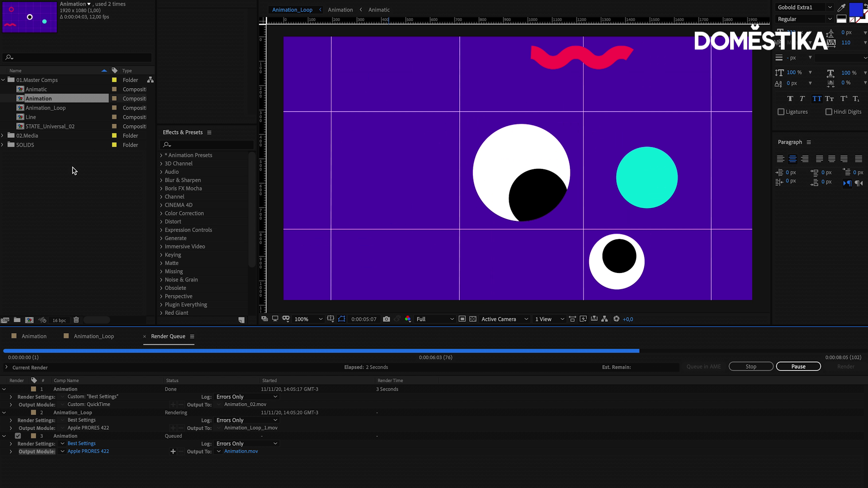
Task: Enable the Ligatures checkbox
Action: coord(781,112)
